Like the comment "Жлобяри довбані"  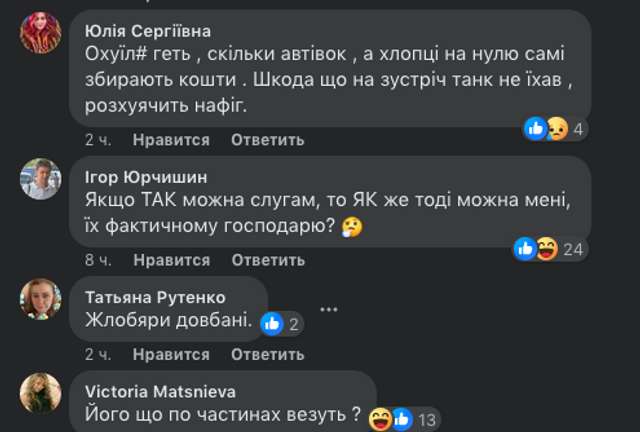pyautogui.click(x=171, y=355)
